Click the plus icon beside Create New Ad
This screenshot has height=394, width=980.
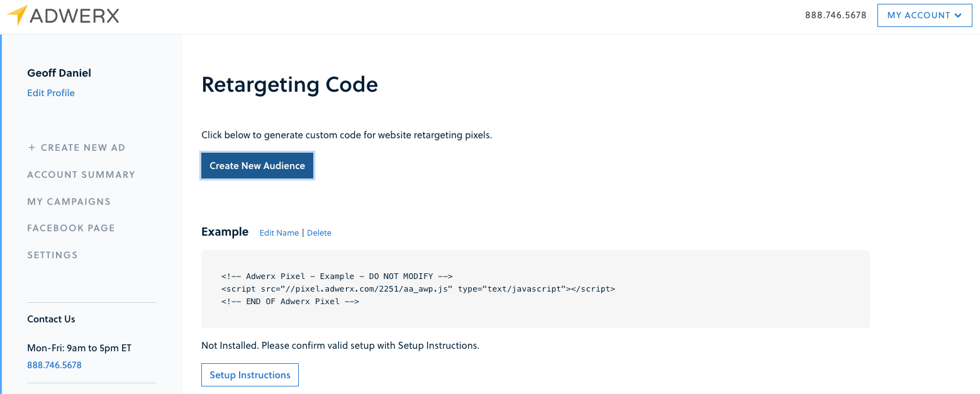click(31, 148)
